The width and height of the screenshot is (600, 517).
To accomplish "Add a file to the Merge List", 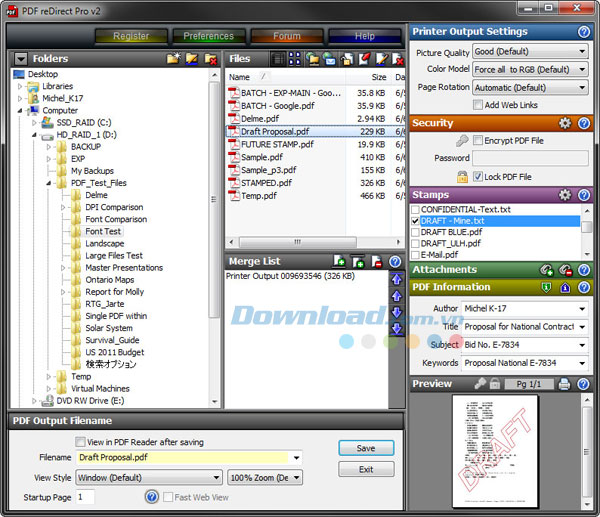I will pyautogui.click(x=339, y=261).
